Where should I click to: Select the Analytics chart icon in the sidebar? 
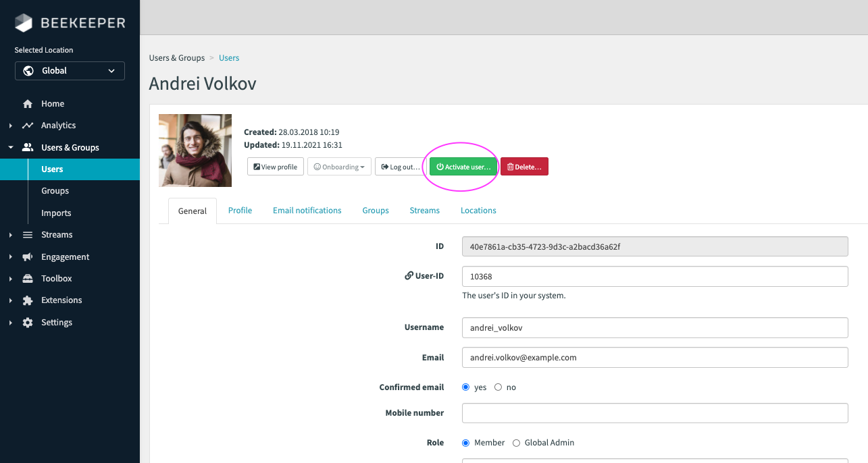click(x=27, y=125)
